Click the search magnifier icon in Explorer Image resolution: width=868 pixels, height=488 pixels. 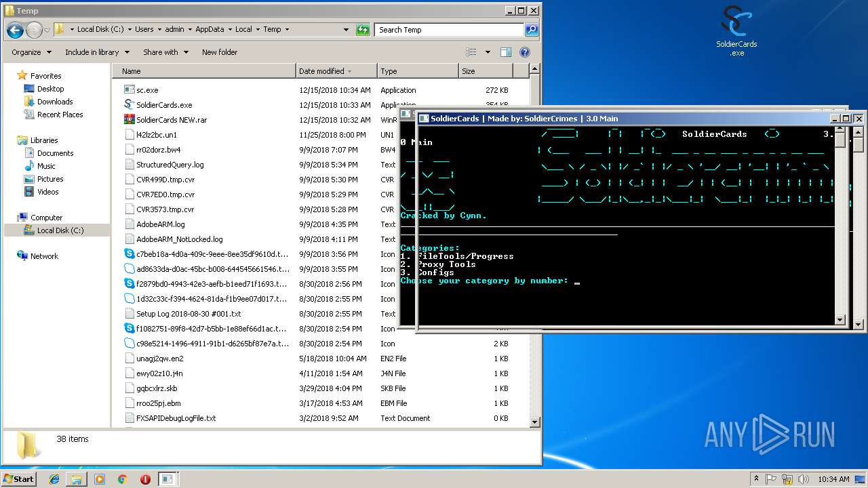[532, 30]
